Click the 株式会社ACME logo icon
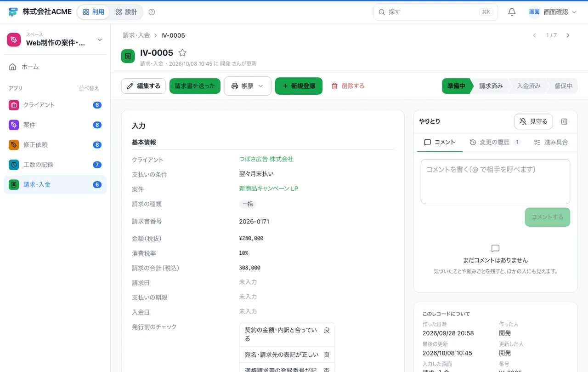The width and height of the screenshot is (588, 372). point(13,12)
